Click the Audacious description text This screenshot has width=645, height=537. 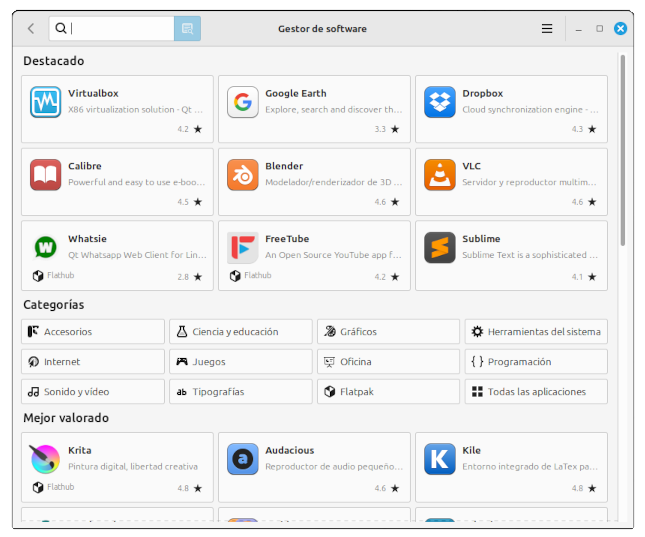[x=334, y=467]
